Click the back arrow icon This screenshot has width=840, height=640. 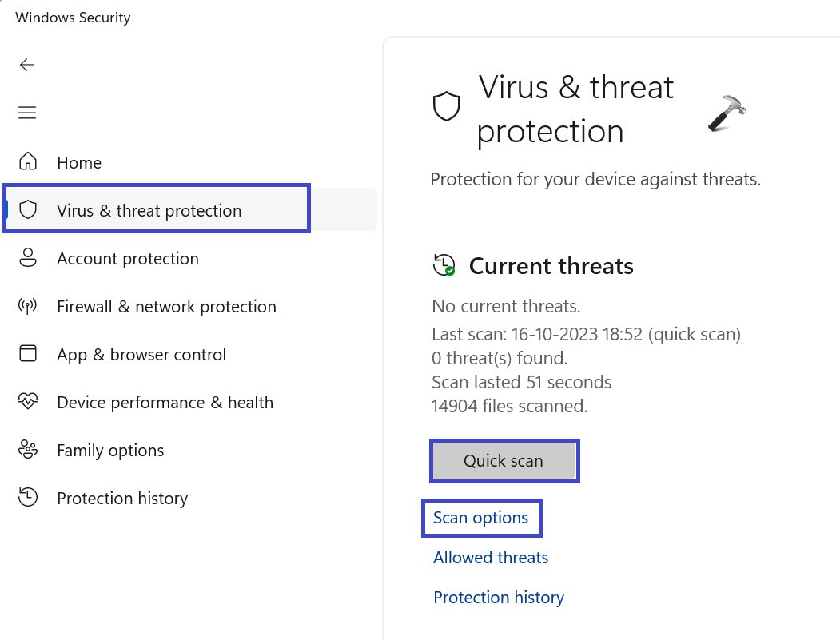[27, 66]
